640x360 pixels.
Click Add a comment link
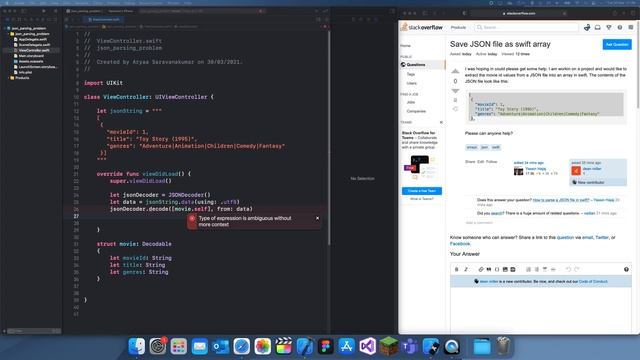(x=479, y=222)
